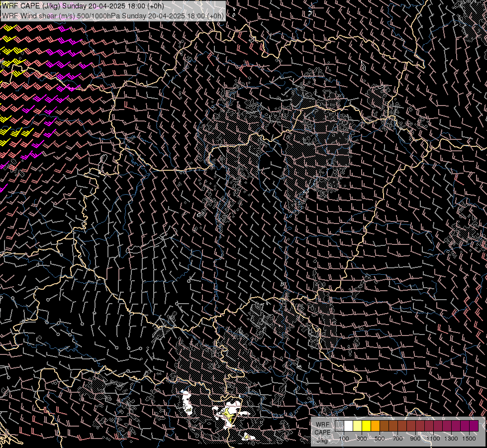
Task: Click the 'WRF CAPE (J/kg)' title line
Action: 83,6
